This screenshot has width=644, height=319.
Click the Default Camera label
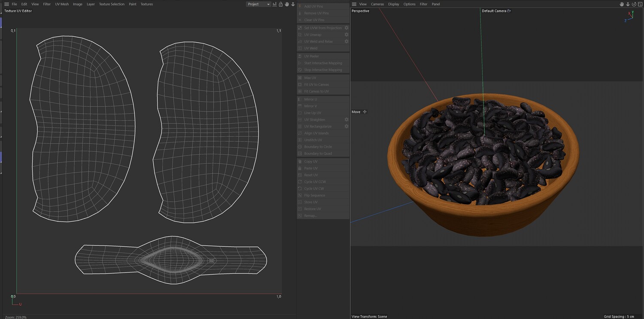pos(494,11)
